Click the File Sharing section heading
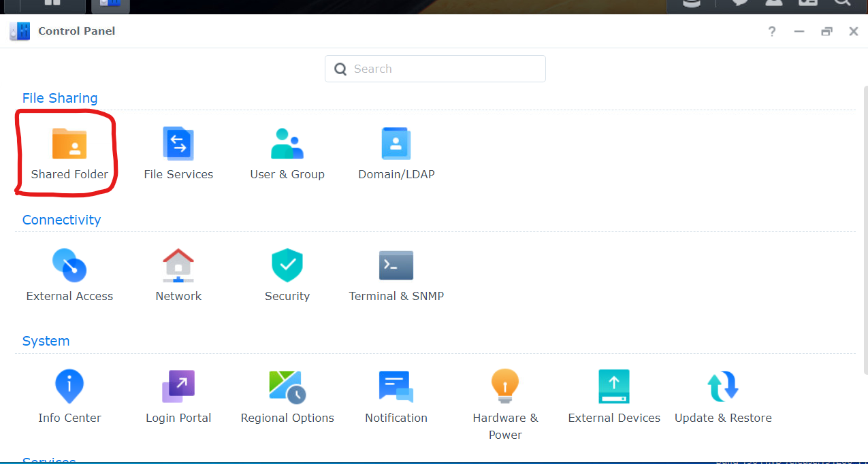The height and width of the screenshot is (464, 868). point(60,98)
